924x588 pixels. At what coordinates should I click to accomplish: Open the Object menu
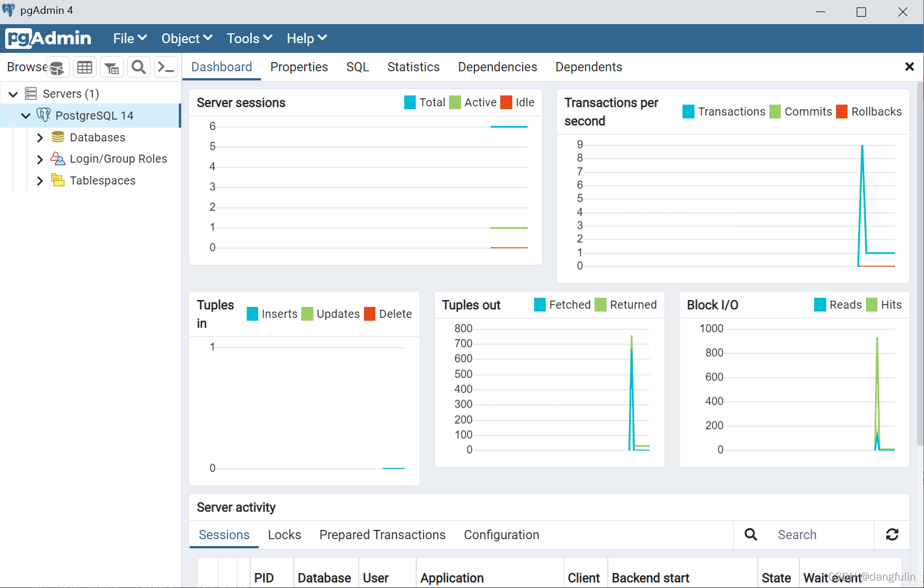click(x=187, y=39)
